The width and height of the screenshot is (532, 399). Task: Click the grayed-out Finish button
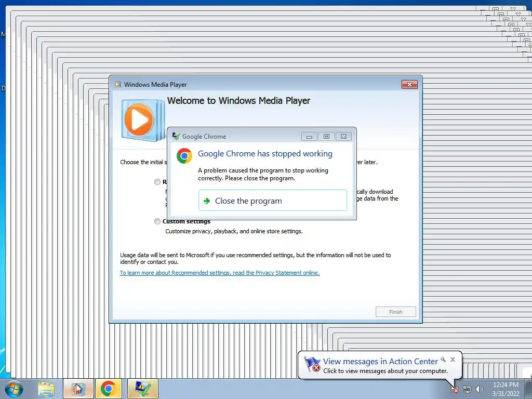[395, 312]
